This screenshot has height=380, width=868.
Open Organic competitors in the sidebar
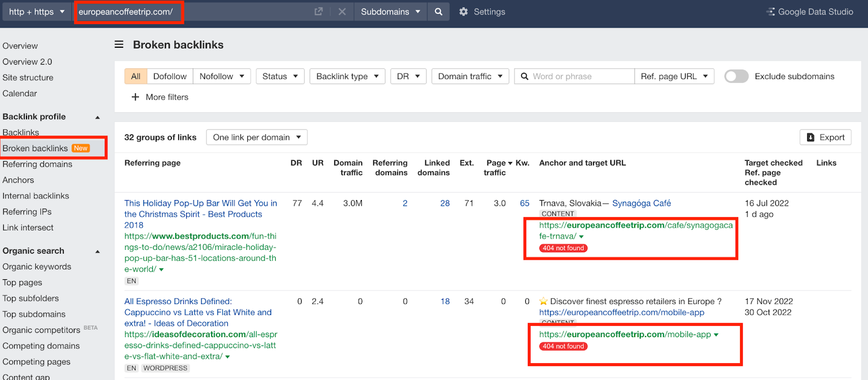coord(41,330)
